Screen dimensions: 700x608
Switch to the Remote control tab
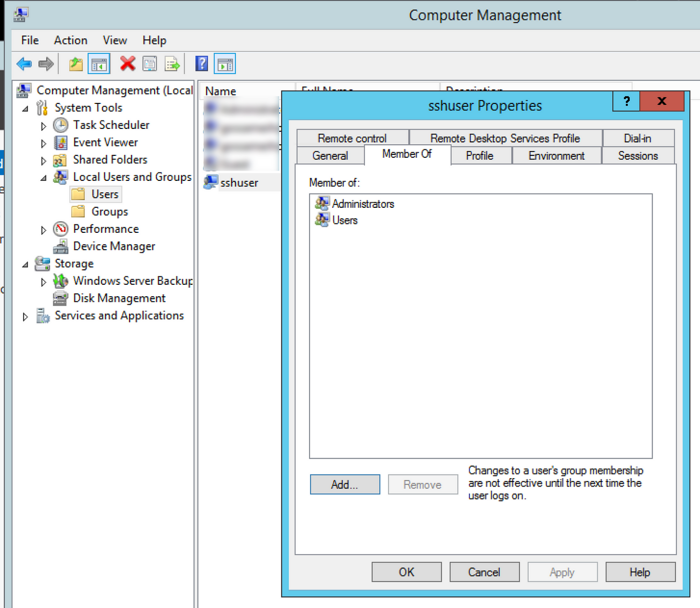[352, 138]
